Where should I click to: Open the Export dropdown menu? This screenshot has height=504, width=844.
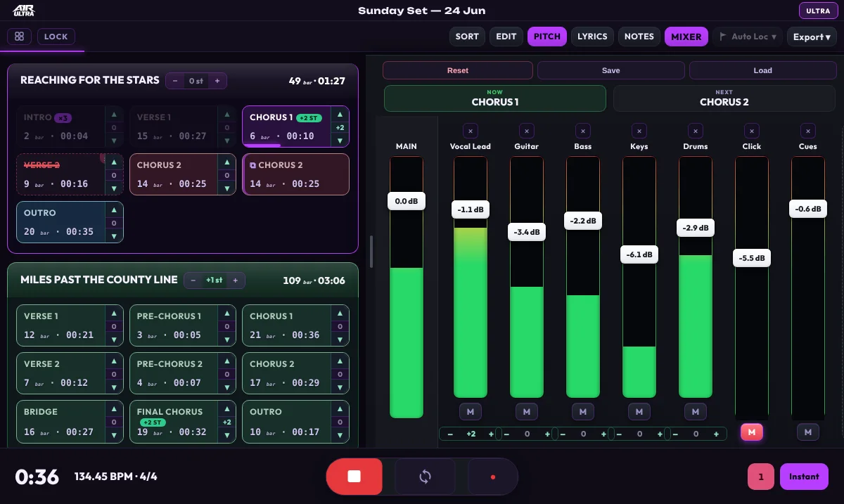coord(812,37)
